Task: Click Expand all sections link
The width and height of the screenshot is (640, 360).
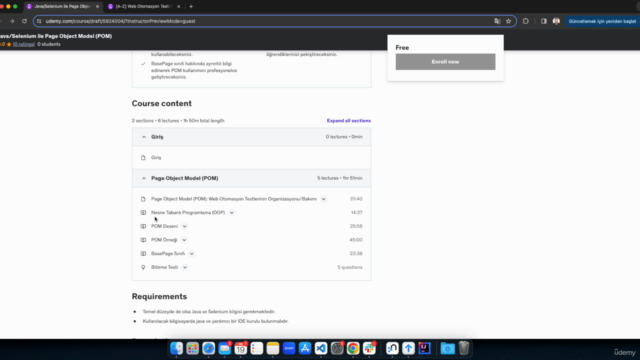Action: coord(349,121)
